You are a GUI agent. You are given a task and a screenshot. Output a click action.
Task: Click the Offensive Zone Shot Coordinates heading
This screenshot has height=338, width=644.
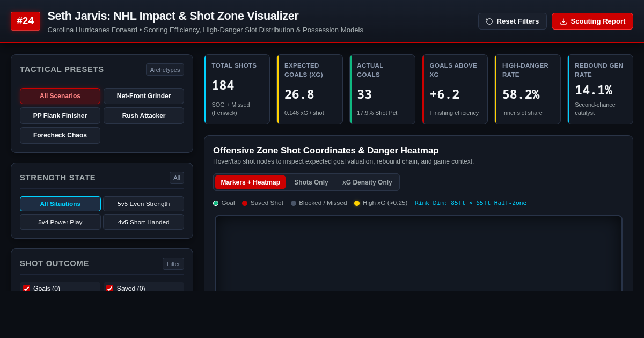(x=326, y=151)
